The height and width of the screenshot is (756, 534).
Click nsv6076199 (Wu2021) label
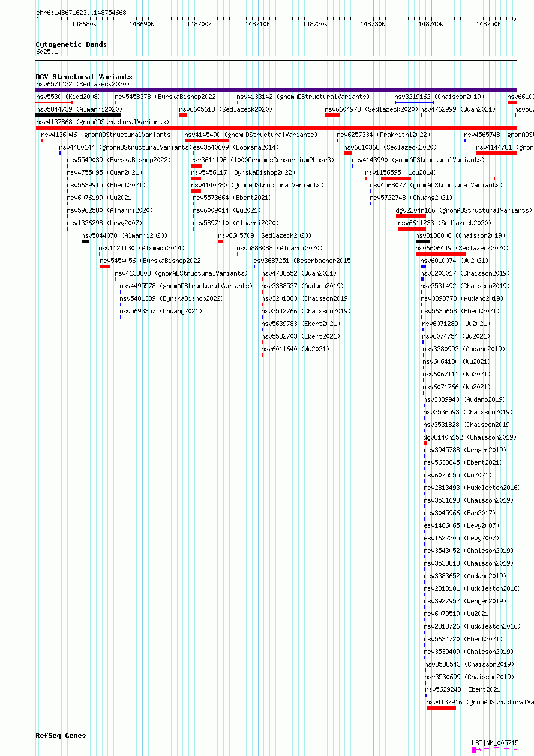(x=101, y=198)
